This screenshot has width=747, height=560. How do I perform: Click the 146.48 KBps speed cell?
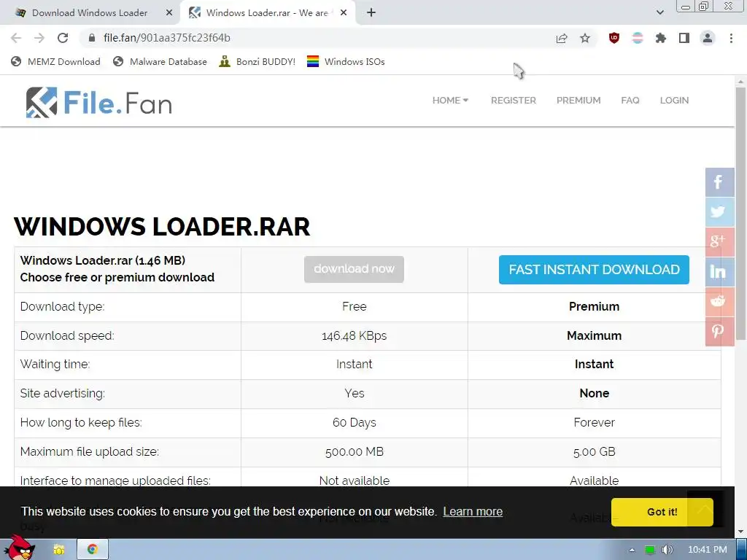pyautogui.click(x=354, y=335)
